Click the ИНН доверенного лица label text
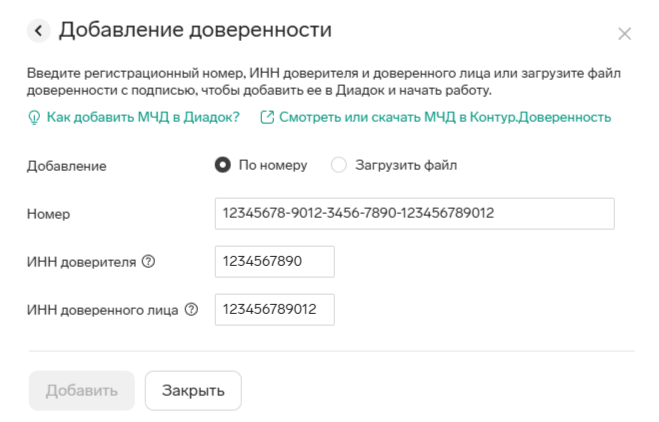Viewport: 659px width, 422px height. pos(103,310)
